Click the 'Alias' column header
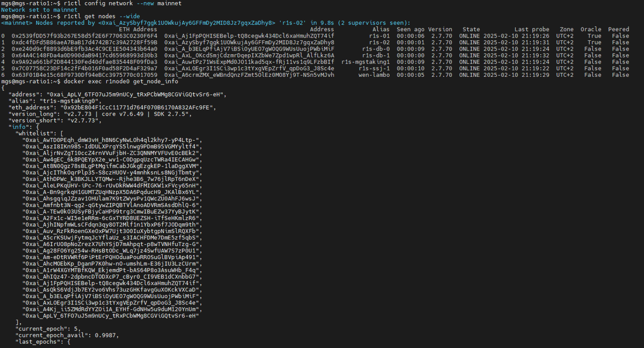The image size is (644, 348). [381, 29]
